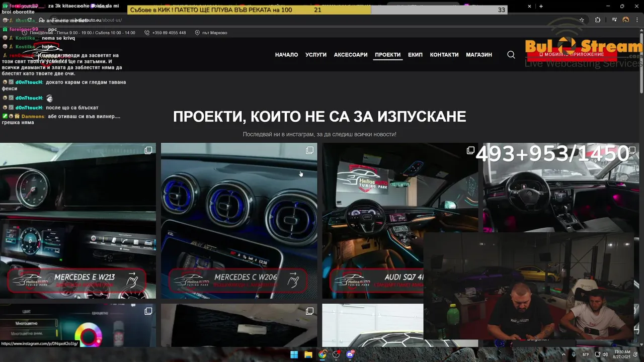Click the website search magnifier icon
This screenshot has width=644, height=362.
[511, 55]
